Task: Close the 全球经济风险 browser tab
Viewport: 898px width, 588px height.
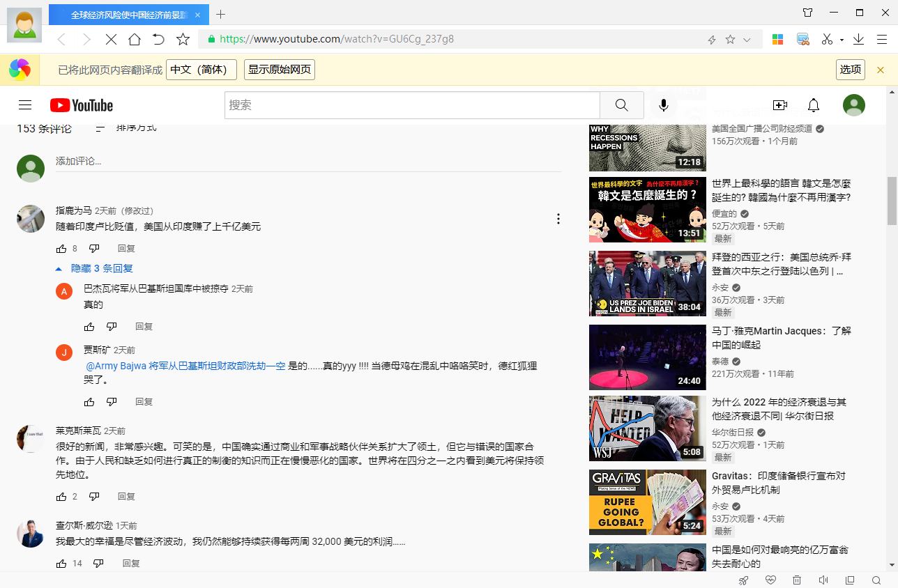Action: pos(198,14)
